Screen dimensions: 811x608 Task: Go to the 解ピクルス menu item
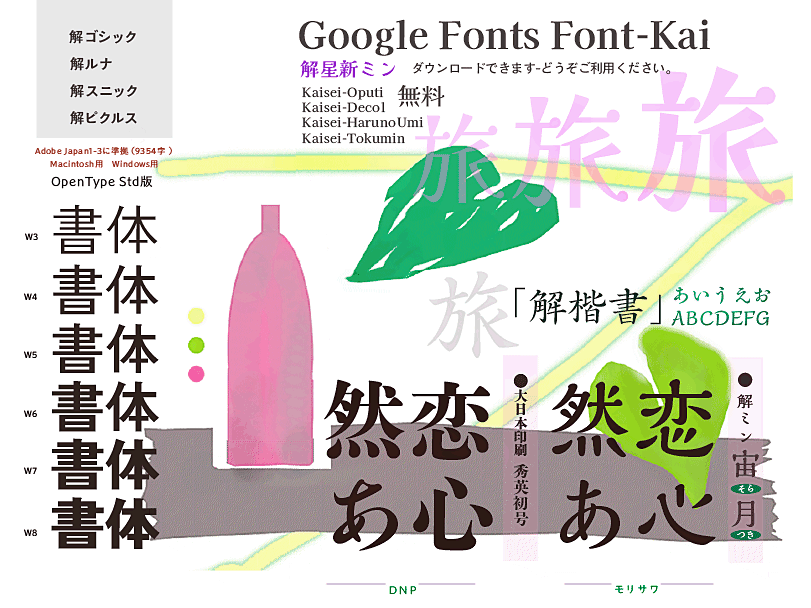tap(103, 118)
